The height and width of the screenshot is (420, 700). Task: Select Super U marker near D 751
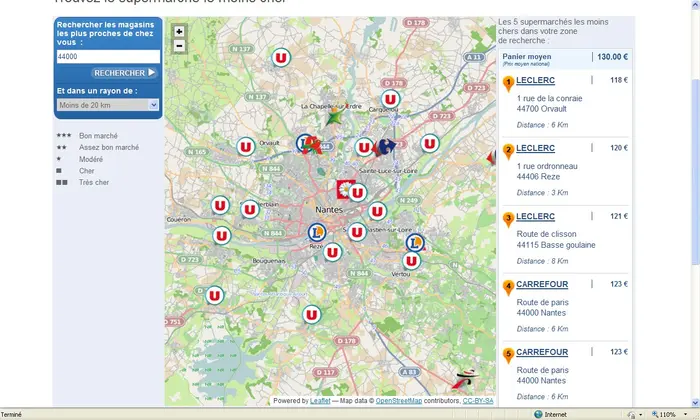click(x=214, y=295)
